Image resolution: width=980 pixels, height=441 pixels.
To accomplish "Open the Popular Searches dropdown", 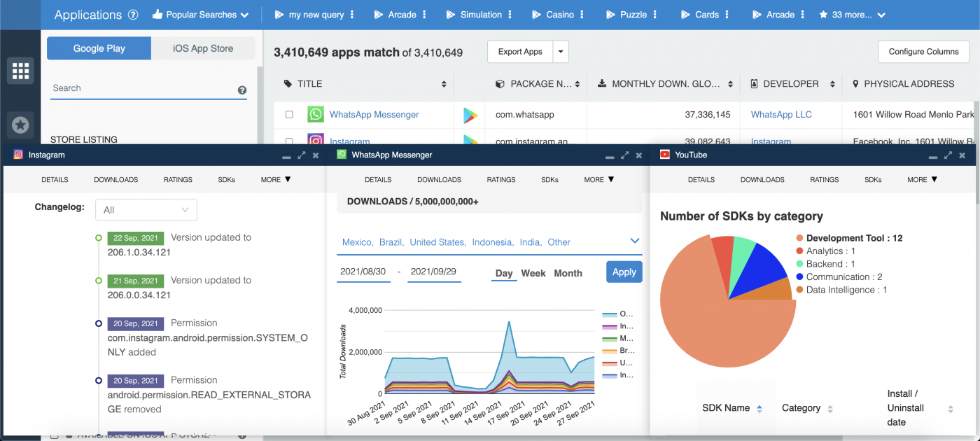I will pos(201,14).
